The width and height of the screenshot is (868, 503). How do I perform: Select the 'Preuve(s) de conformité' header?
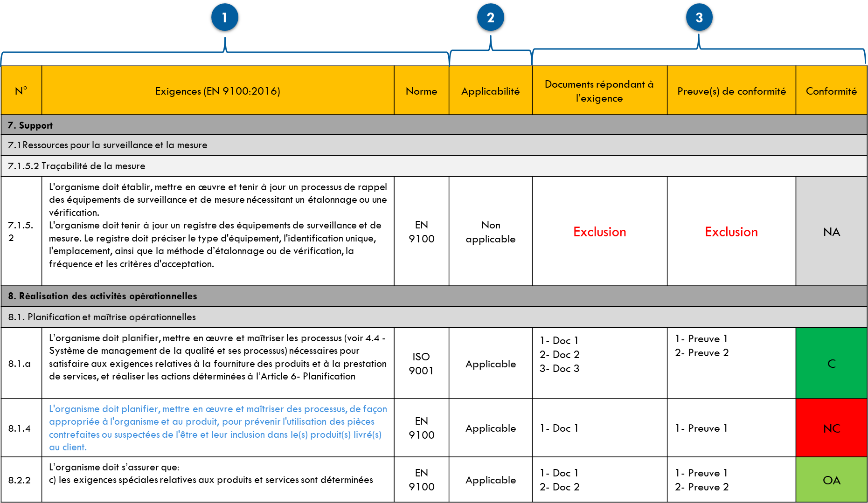[x=731, y=90]
